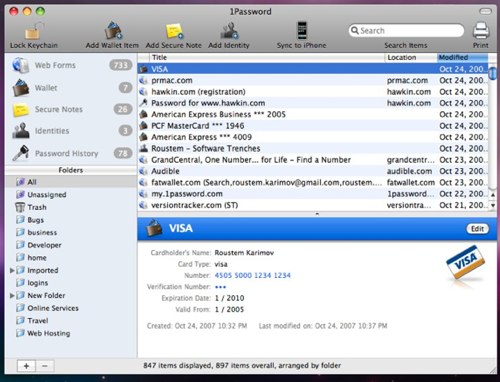Select the All folder
This screenshot has width=500, height=382.
[x=71, y=182]
